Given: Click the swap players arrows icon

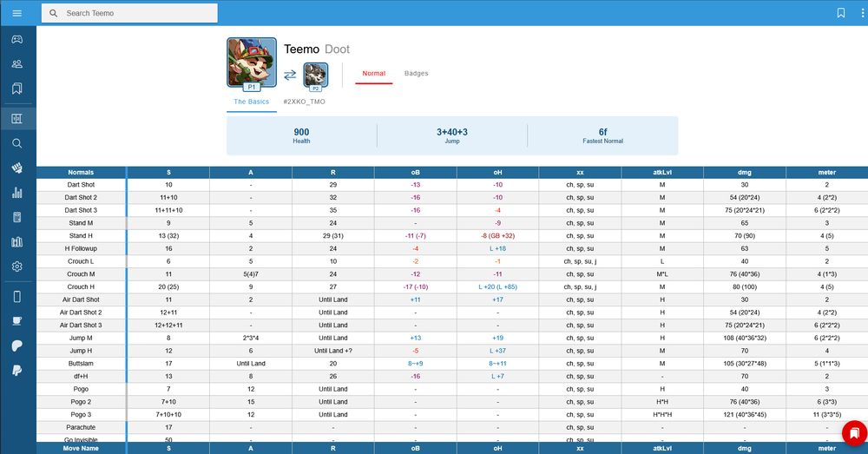Looking at the screenshot, I should 290,76.
